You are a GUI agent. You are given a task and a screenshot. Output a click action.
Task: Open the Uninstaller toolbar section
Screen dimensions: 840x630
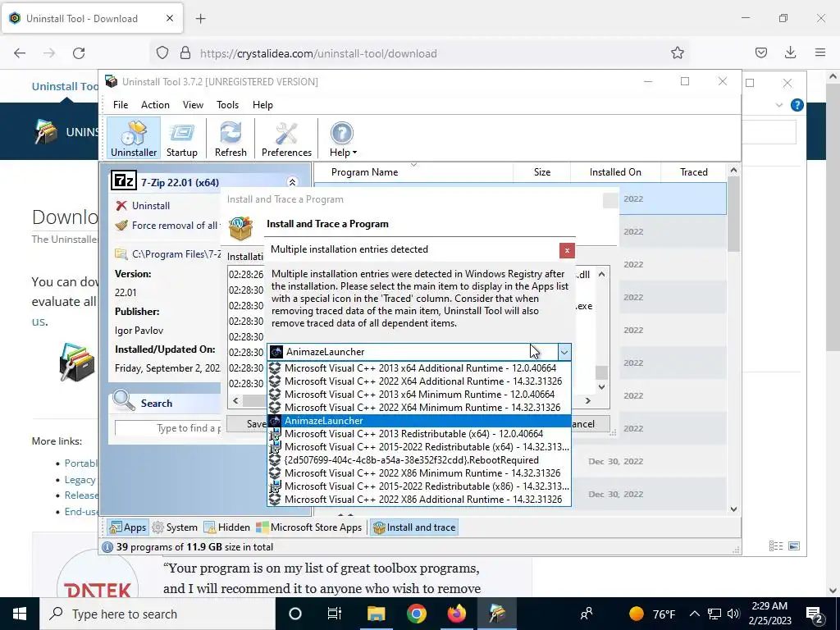(134, 138)
